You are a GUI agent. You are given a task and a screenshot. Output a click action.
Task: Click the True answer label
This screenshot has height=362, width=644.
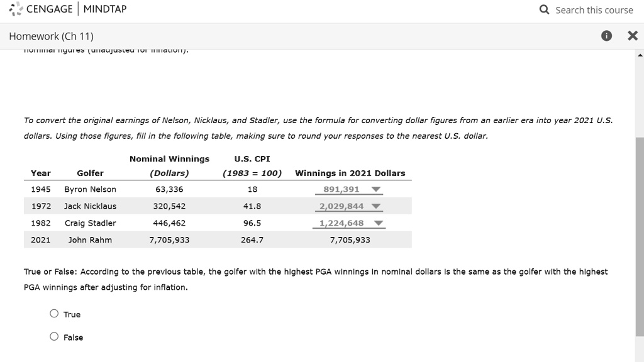pyautogui.click(x=72, y=314)
